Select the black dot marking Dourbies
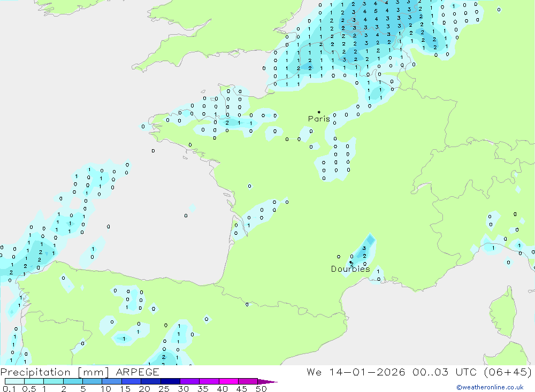 click(350, 263)
